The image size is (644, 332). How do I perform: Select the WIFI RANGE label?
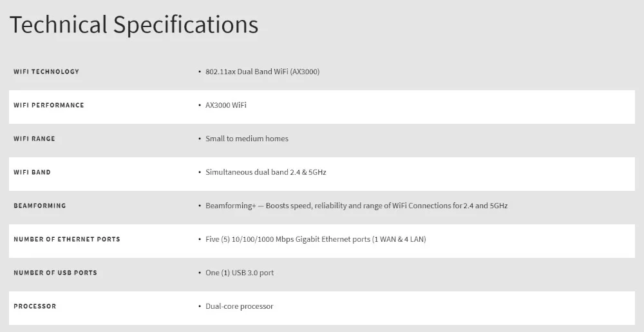pos(34,139)
